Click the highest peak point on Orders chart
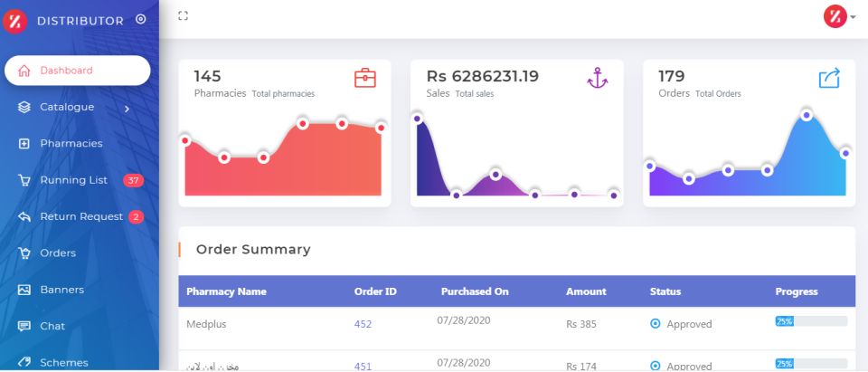 [x=806, y=115]
